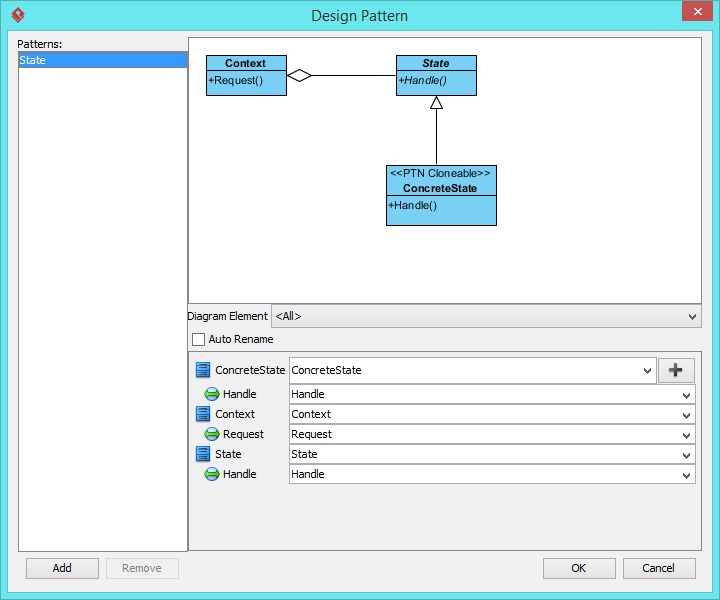Click the Cancel button

pos(659,568)
